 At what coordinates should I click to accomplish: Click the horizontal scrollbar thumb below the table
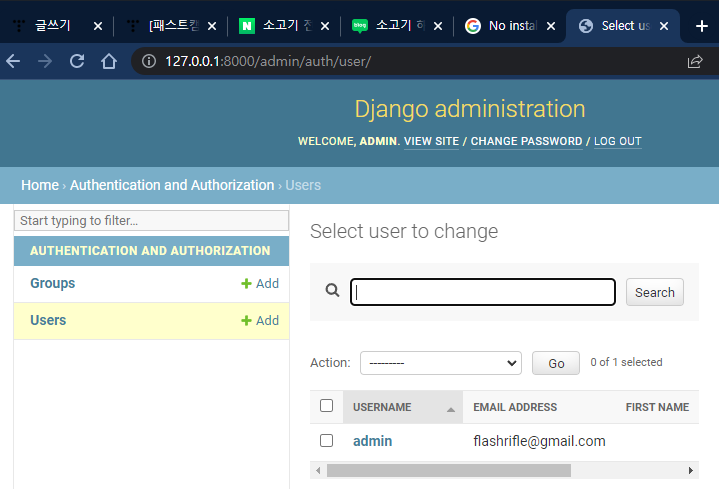pos(448,470)
